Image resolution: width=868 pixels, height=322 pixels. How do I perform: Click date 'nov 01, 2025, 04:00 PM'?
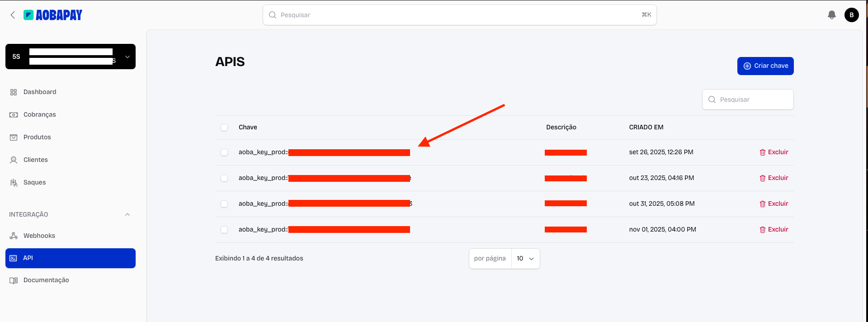point(662,229)
